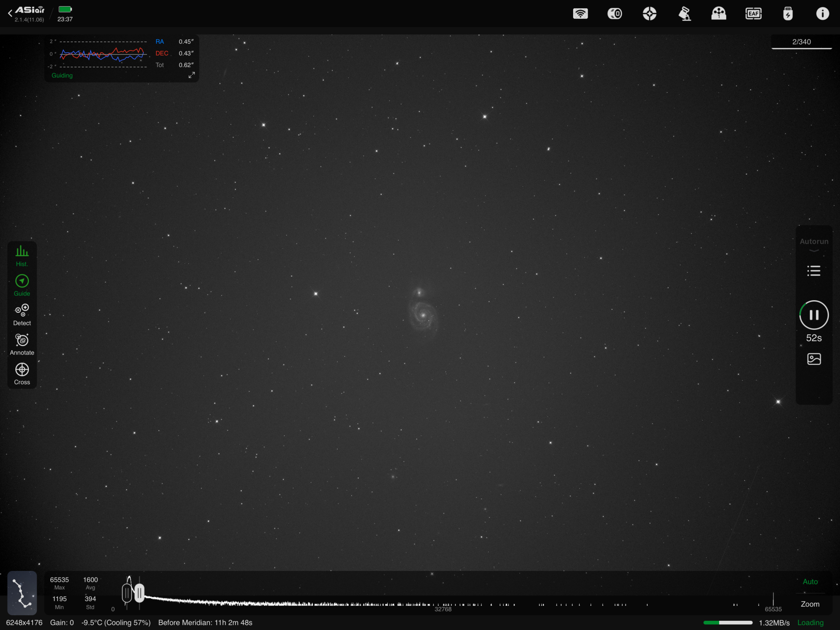The width and height of the screenshot is (840, 630).
Task: Open the image gallery icon
Action: click(814, 359)
